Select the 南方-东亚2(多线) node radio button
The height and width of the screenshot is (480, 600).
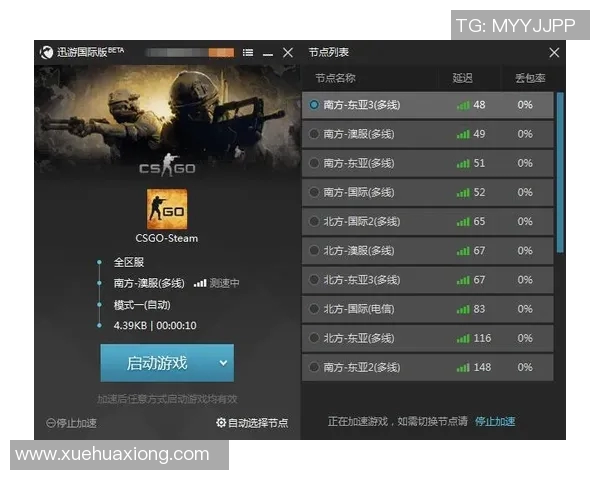click(x=314, y=367)
